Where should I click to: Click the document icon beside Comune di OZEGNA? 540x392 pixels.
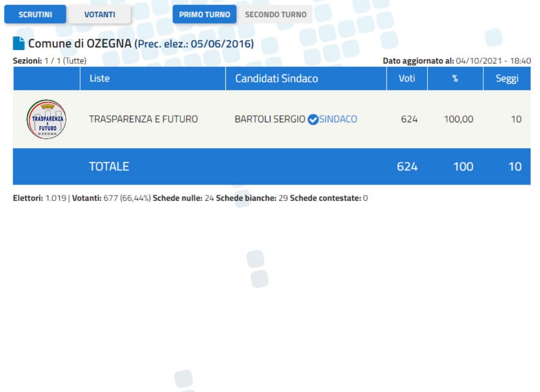[18, 44]
